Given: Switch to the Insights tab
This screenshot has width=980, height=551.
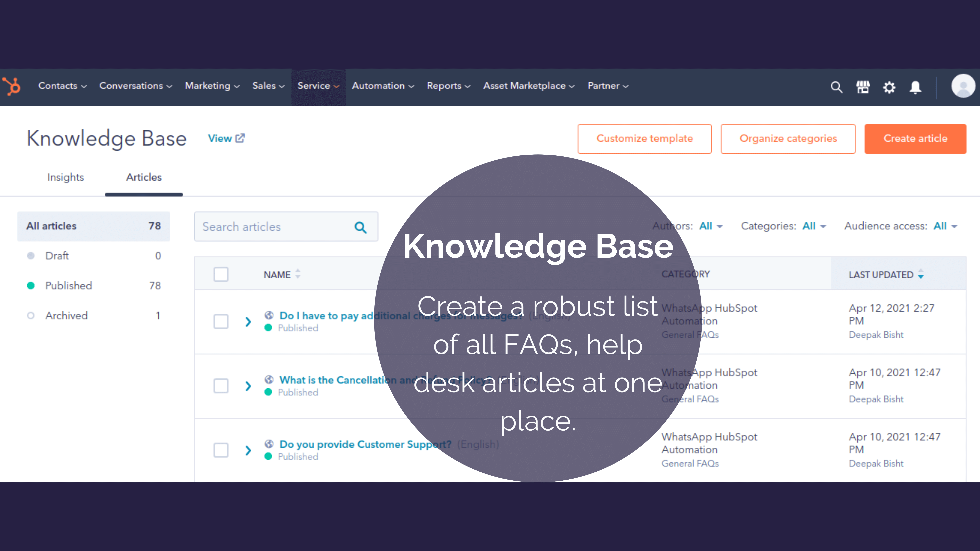Looking at the screenshot, I should (66, 177).
